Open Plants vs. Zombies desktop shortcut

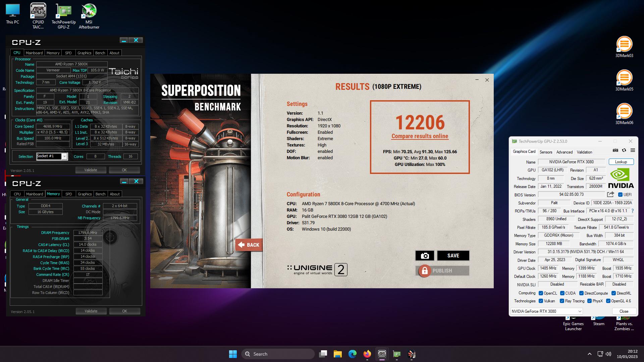coord(624,323)
